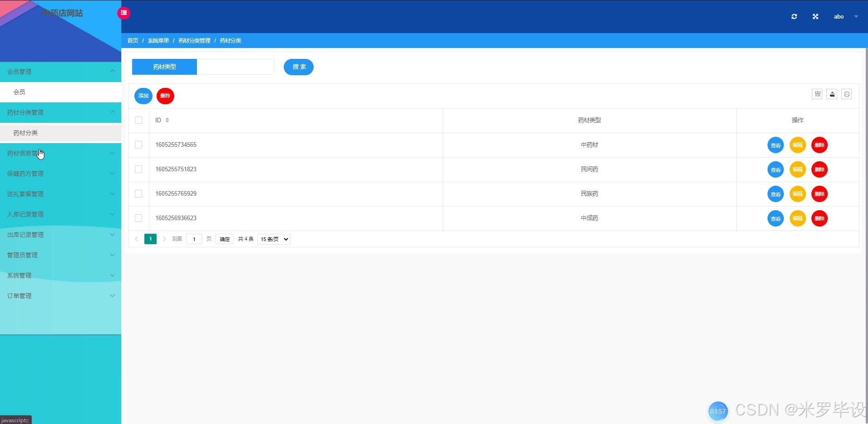Check the row with ID 1605256936623
Viewport: 868px width, 424px height.
[x=138, y=218]
